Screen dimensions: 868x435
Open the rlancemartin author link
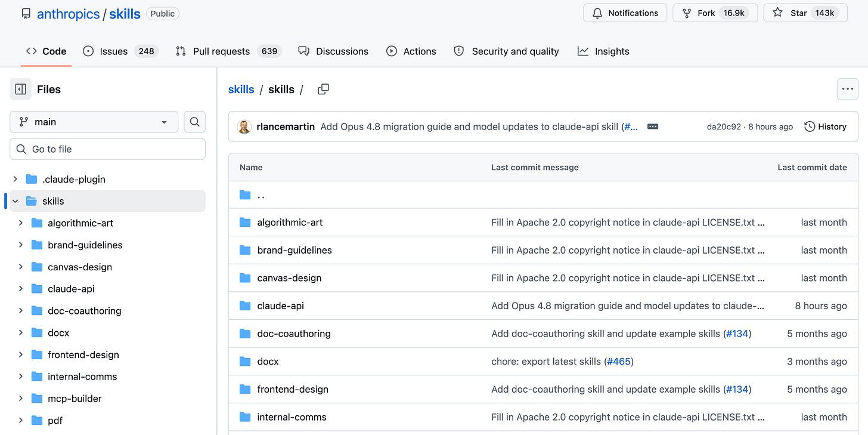[x=286, y=127]
